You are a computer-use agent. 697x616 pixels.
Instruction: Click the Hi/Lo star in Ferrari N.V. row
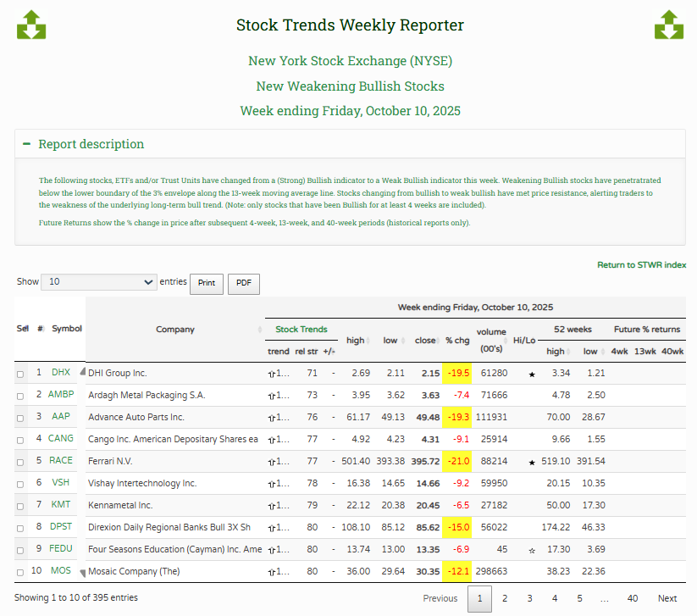click(532, 462)
